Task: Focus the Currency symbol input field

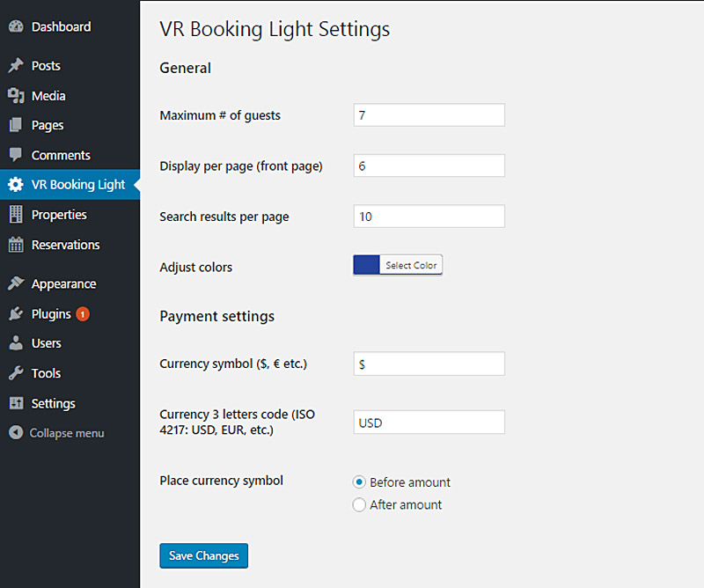Action: point(429,364)
